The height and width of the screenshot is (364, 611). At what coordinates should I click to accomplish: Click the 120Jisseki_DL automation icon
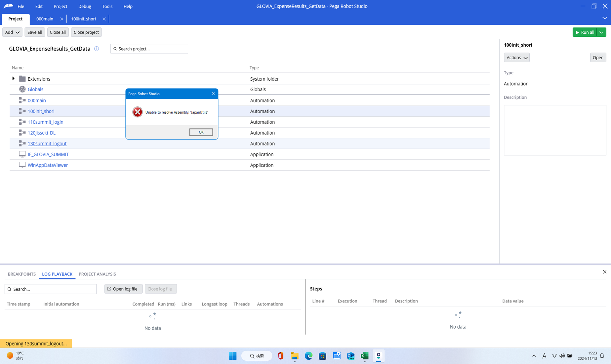coord(22,133)
